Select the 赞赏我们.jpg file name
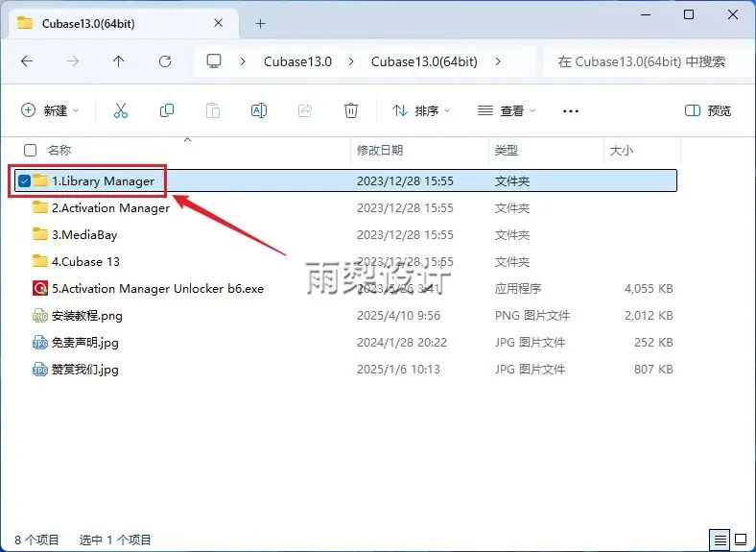756x552 pixels. (x=84, y=370)
